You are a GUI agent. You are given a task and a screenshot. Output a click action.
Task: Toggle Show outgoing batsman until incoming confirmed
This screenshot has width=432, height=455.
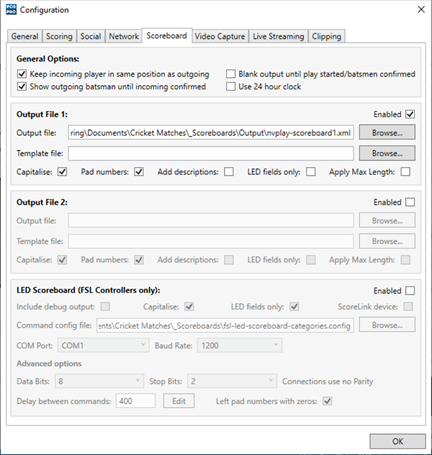[x=22, y=86]
